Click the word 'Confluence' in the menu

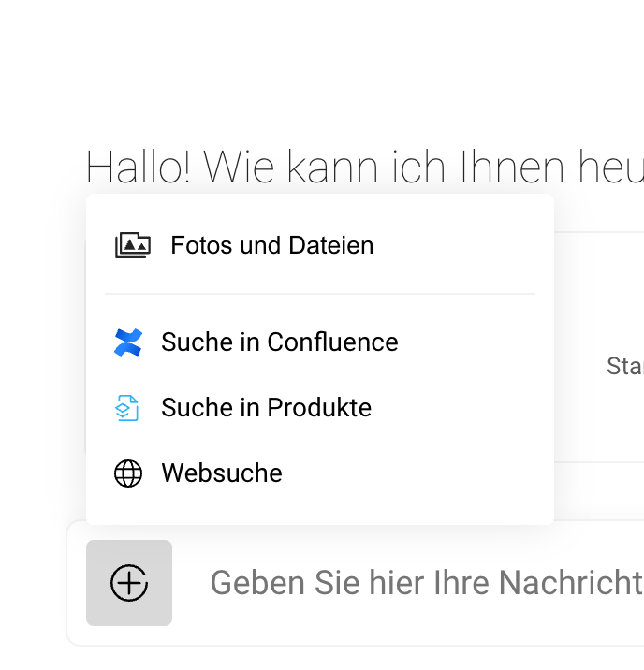[x=332, y=342]
